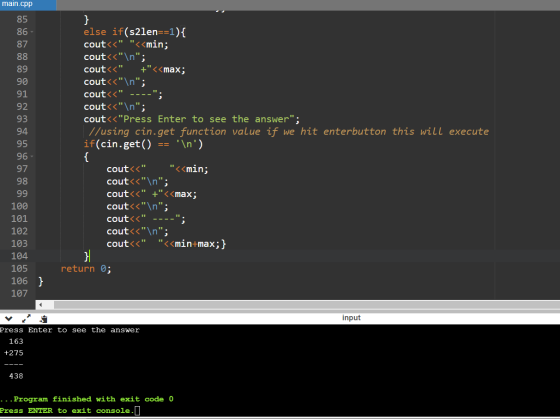Click line 97 cout min statement
Viewport: 560px width, 419px height.
pos(158,169)
